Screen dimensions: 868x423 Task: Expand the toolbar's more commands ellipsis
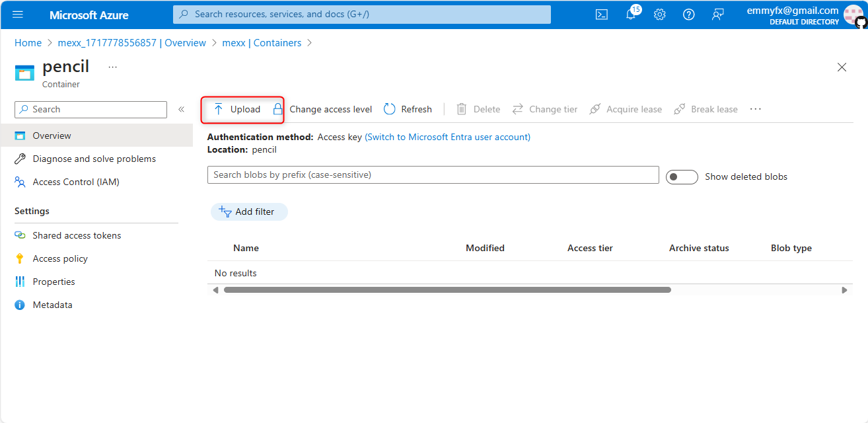tap(756, 109)
